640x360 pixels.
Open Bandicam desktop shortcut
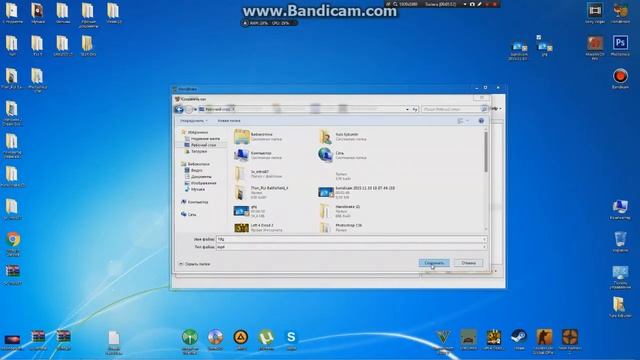tap(620, 79)
